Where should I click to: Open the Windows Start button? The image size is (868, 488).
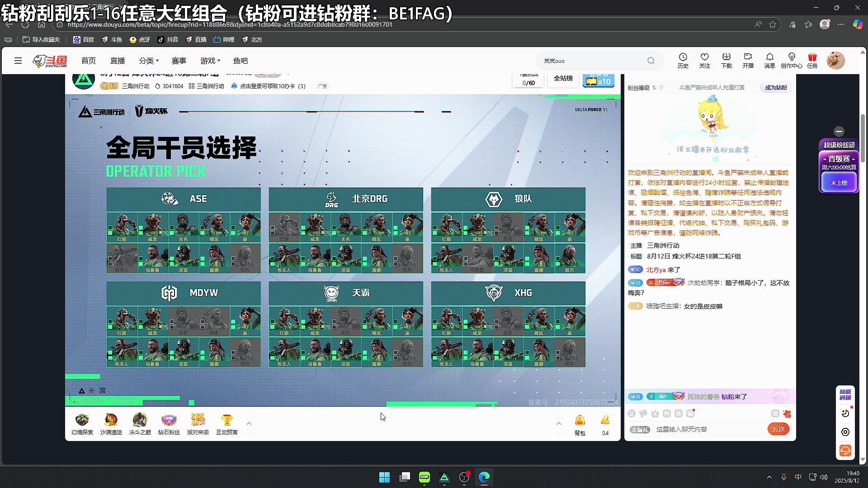(x=384, y=477)
